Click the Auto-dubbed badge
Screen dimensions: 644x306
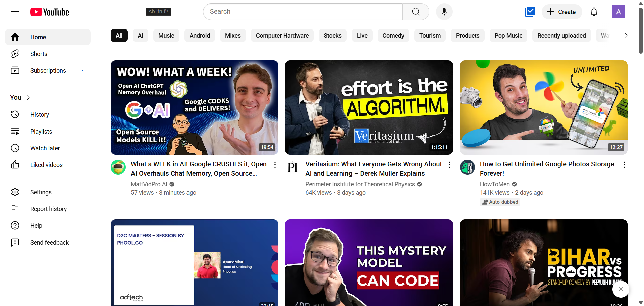(500, 202)
